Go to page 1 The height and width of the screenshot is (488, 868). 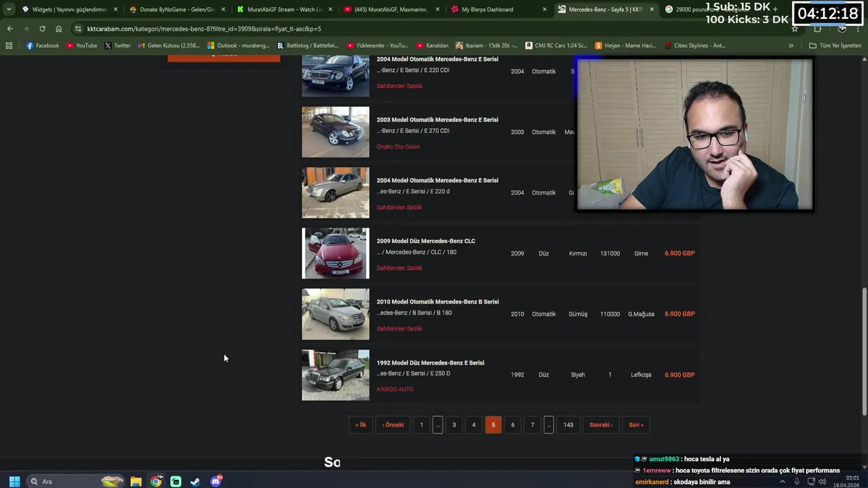pyautogui.click(x=421, y=425)
